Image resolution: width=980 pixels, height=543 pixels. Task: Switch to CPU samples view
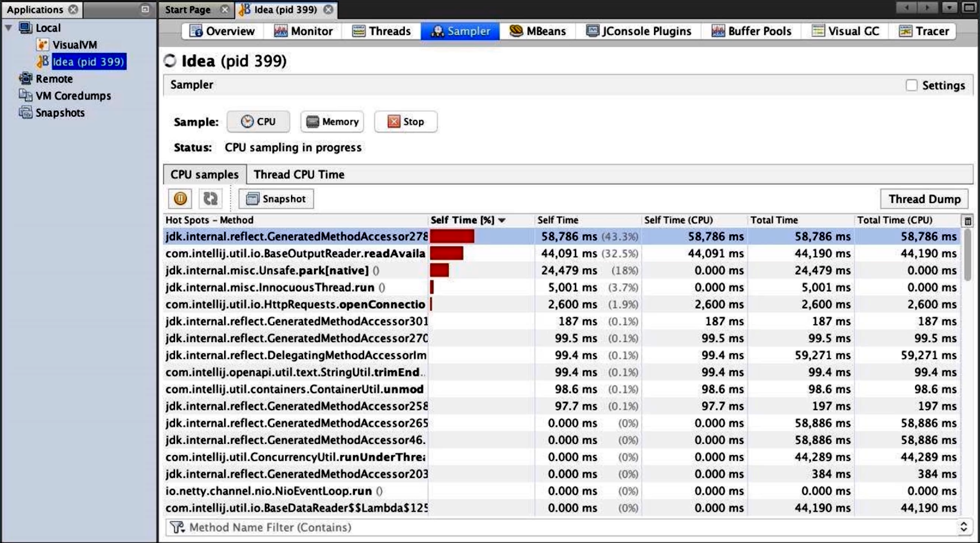tap(205, 174)
